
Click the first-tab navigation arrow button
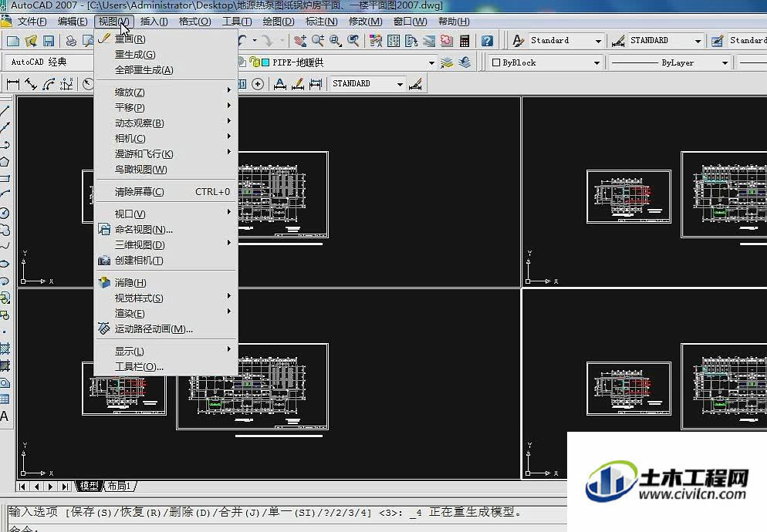22,487
